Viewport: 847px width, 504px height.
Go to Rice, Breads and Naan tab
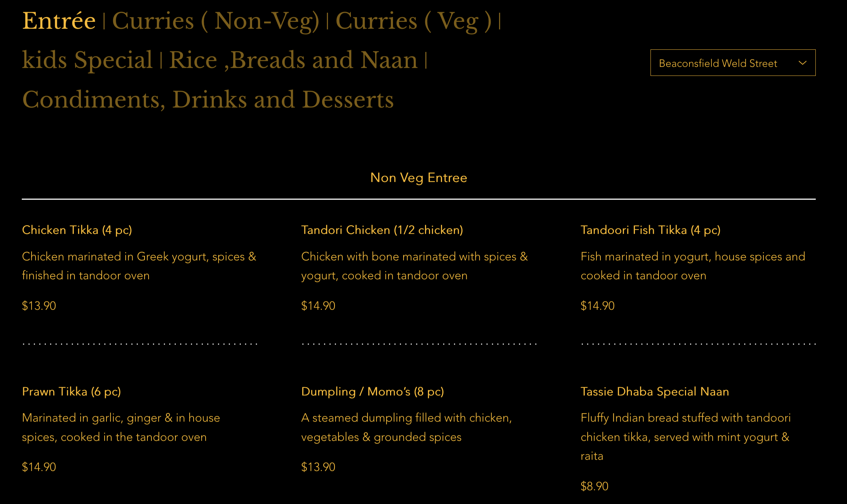[293, 60]
